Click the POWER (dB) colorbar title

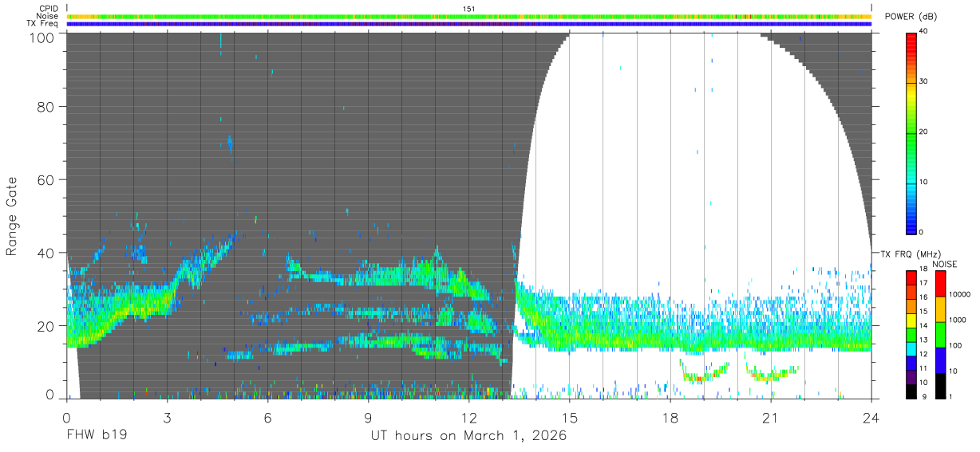[x=912, y=17]
